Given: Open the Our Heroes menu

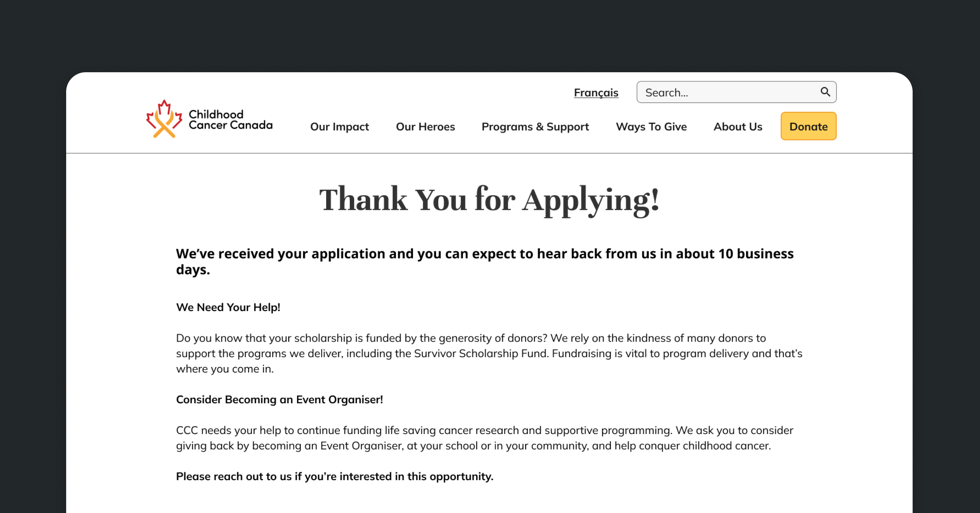Looking at the screenshot, I should pos(425,127).
